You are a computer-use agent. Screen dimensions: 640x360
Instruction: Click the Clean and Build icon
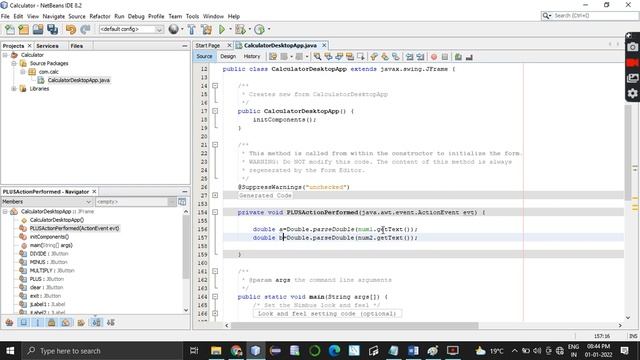(207, 29)
